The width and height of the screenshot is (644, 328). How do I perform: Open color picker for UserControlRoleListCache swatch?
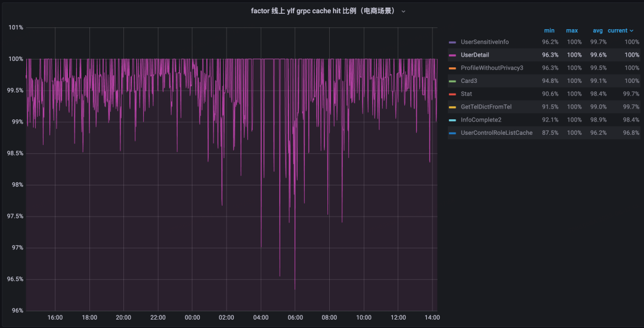(452, 133)
